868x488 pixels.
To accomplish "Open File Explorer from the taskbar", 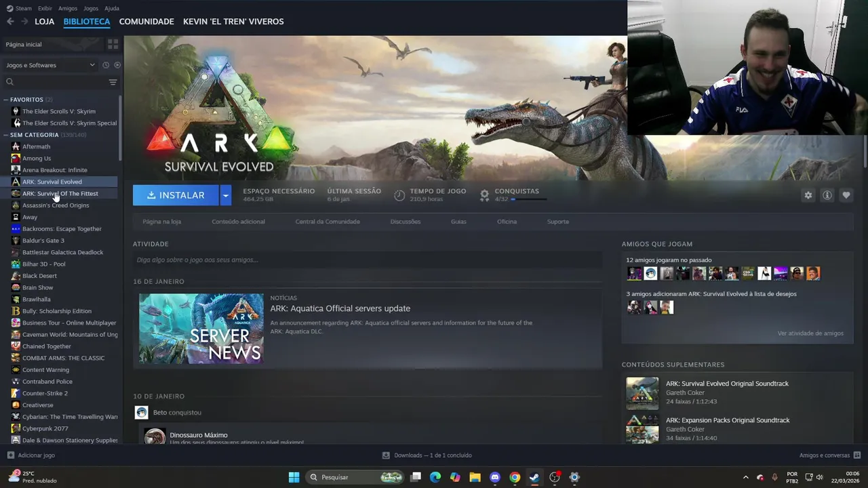I will point(475,477).
